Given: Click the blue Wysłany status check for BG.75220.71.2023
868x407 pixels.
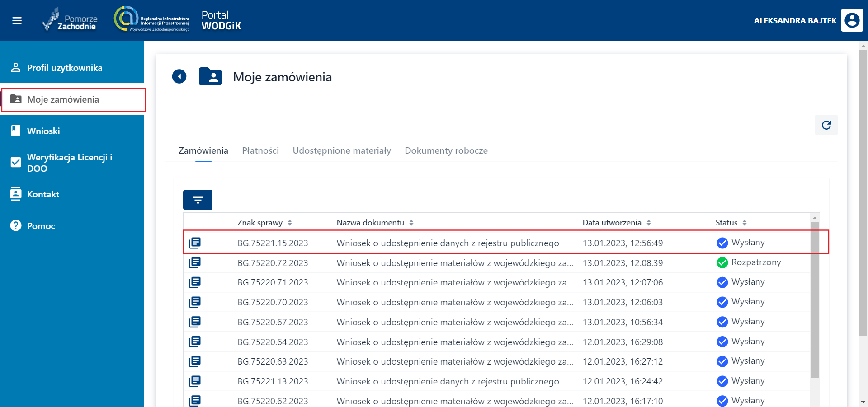Looking at the screenshot, I should point(722,282).
